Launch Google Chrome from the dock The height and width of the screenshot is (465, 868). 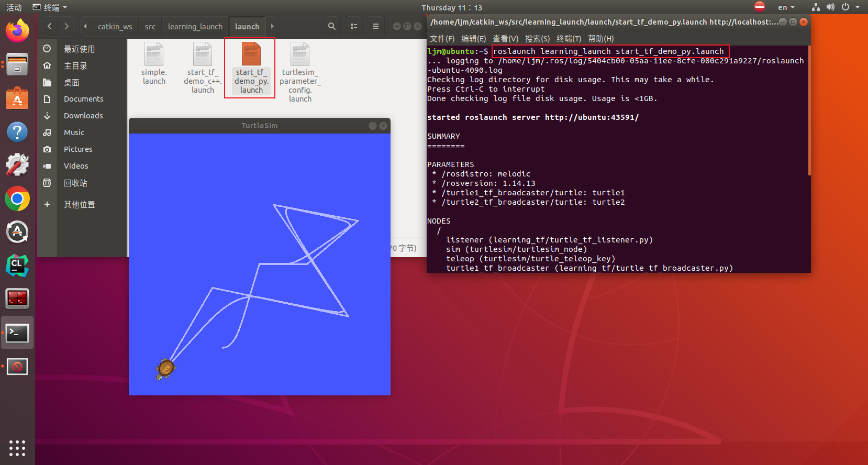coord(17,199)
